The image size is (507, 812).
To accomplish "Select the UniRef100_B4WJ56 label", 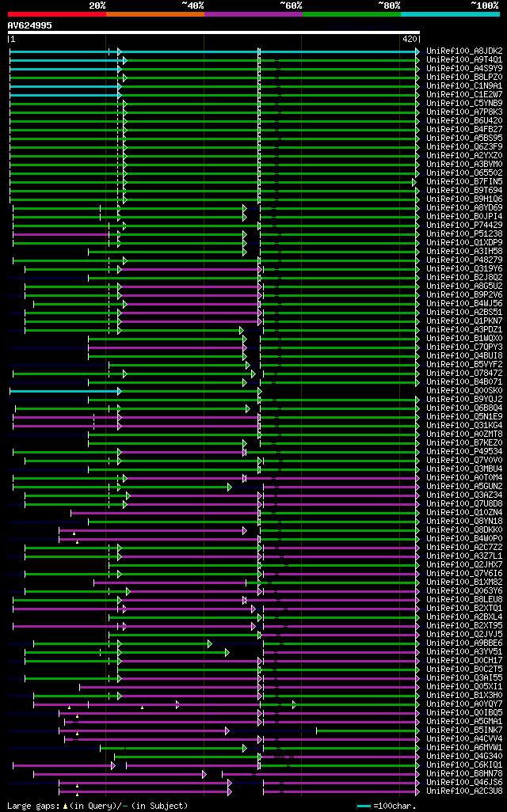I will [x=464, y=303].
